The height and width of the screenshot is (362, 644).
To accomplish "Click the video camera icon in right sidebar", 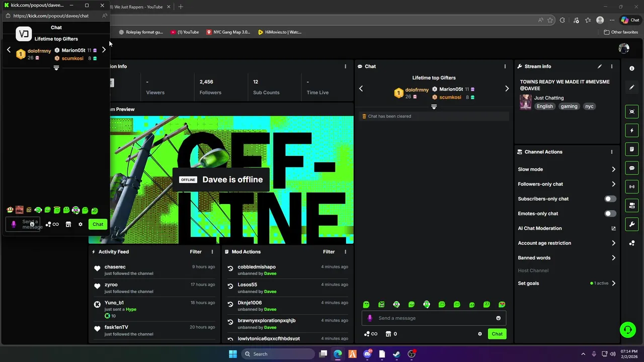I will (x=632, y=205).
